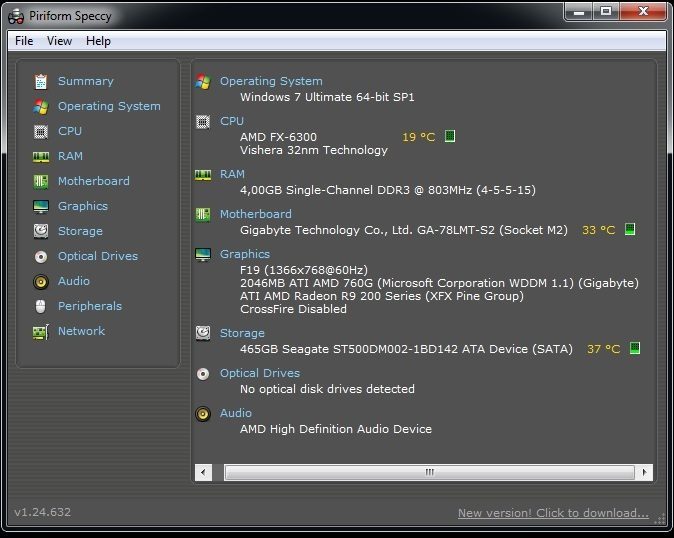This screenshot has width=674, height=538.
Task: Click the Windows flag icon beside sidebar Operating System
Action: 41,107
